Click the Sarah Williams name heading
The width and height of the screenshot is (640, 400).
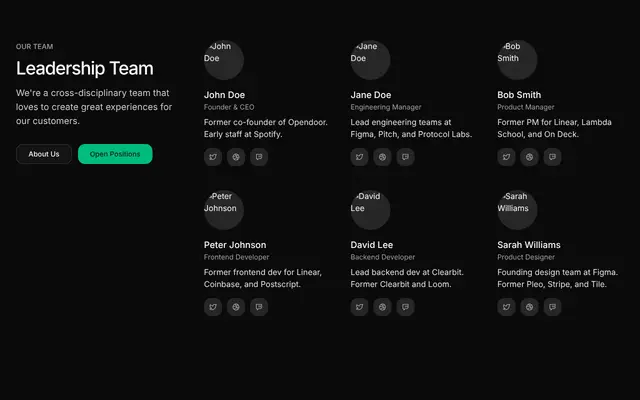click(529, 245)
